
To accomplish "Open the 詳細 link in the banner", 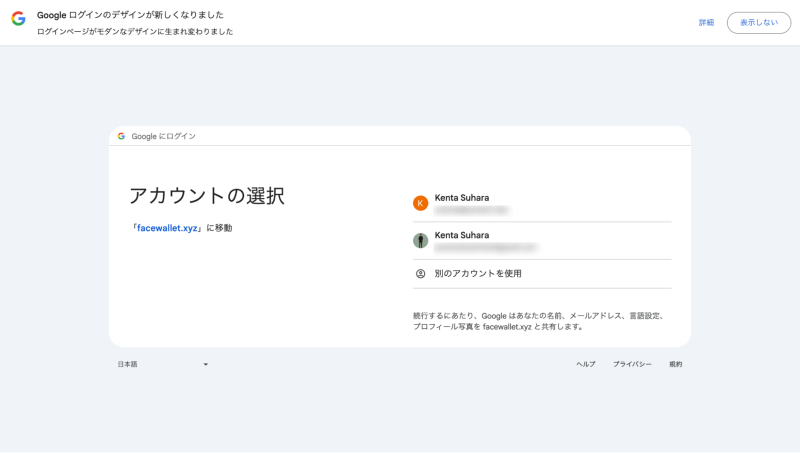I will [706, 22].
